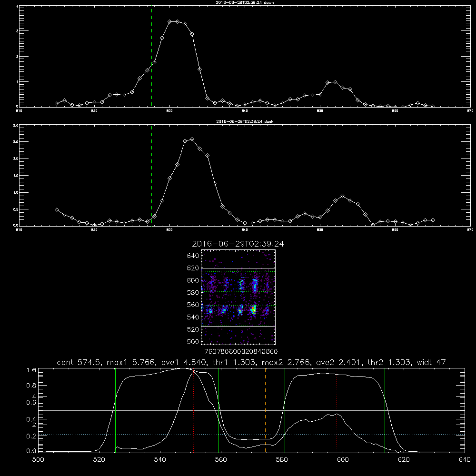
Task: Click the dusk plot title text
Action: [x=245, y=121]
